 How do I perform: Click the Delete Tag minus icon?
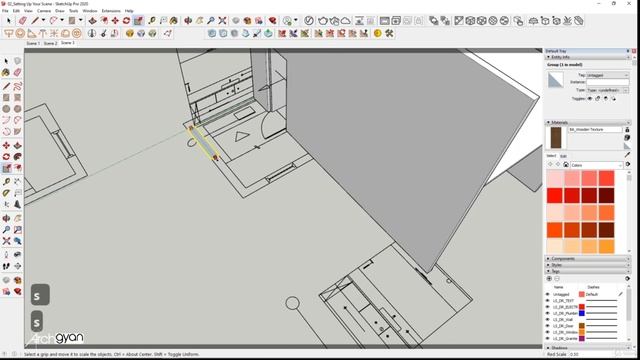(557, 278)
